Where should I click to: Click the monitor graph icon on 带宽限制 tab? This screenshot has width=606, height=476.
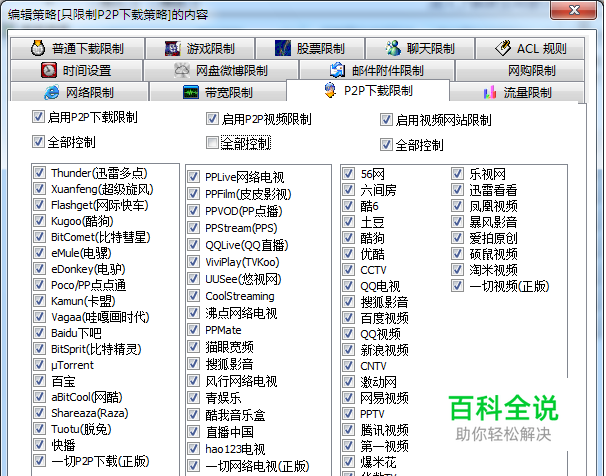pyautogui.click(x=191, y=93)
